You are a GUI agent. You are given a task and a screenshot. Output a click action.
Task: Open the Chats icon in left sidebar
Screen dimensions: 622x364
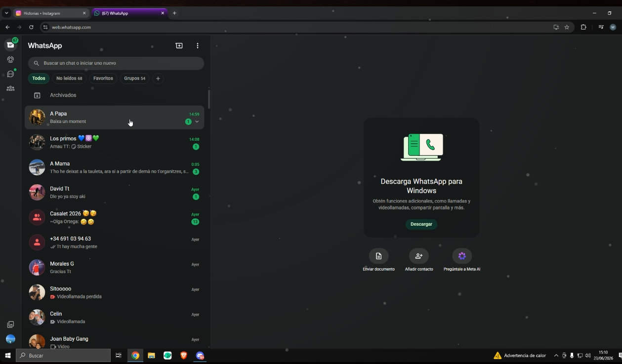tap(10, 45)
